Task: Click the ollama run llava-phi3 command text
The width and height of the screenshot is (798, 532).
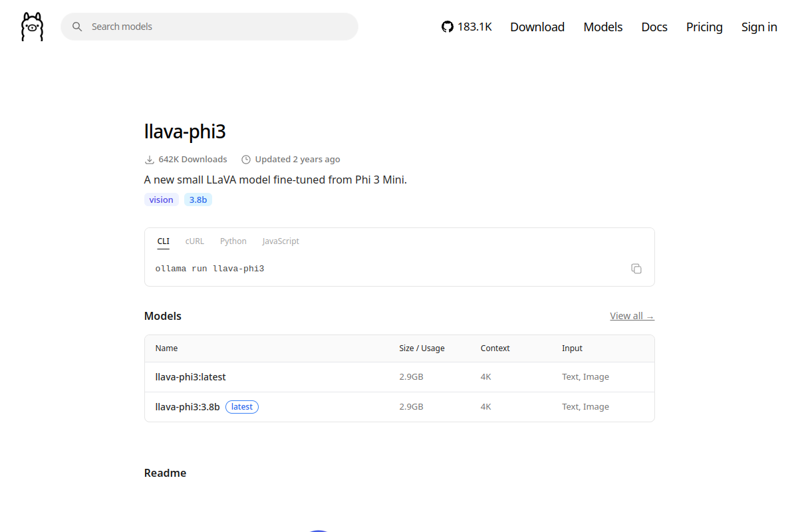Action: 209,269
